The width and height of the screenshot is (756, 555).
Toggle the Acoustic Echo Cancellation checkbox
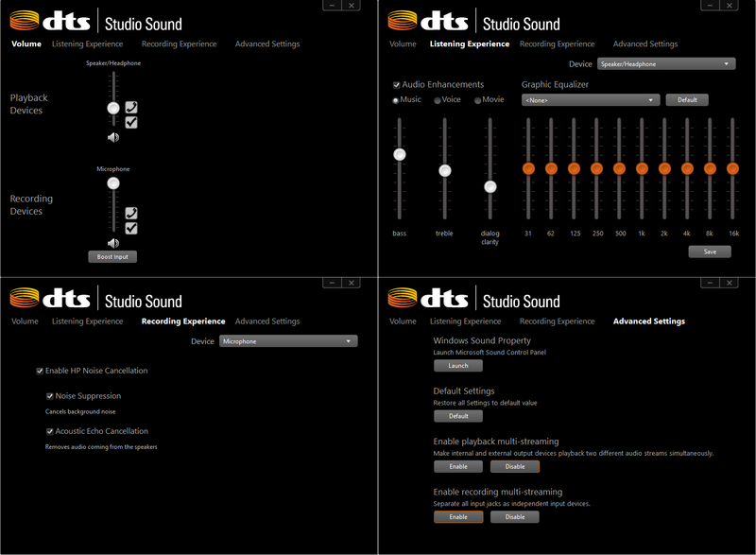[x=50, y=431]
